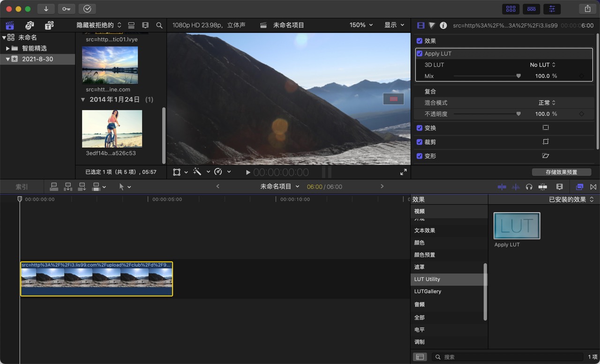Image resolution: width=600 pixels, height=364 pixels.
Task: Open the color inspector icon
Action: (x=432, y=25)
